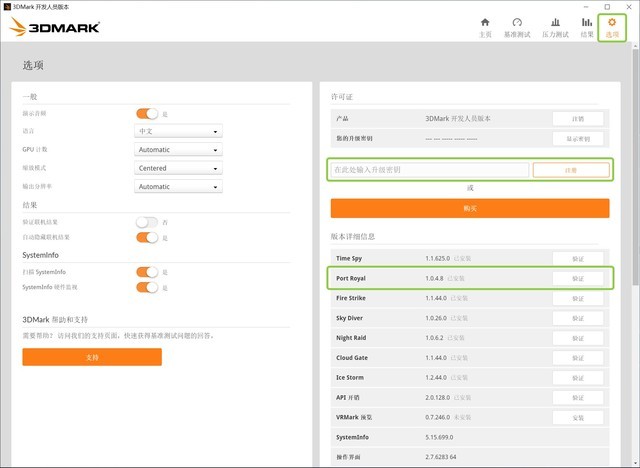Screen dimensions: 640x468
Task: Click the vertical scrollbar thumb
Action: [x=636, y=167]
